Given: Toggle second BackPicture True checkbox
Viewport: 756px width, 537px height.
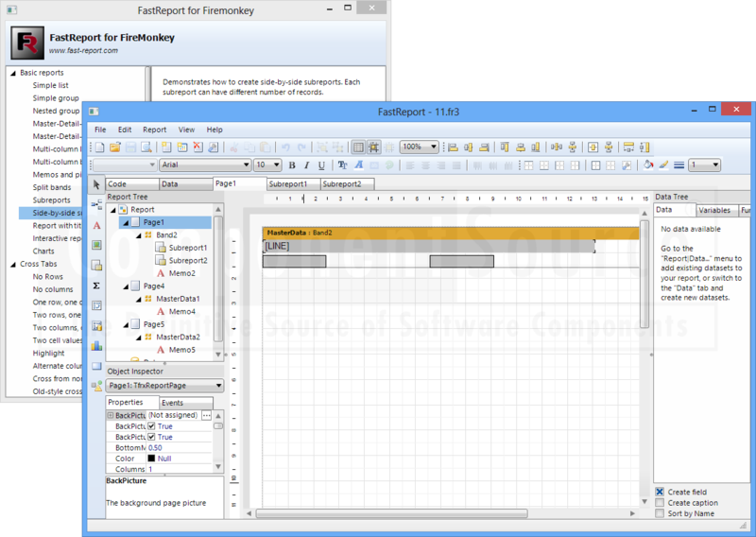Looking at the screenshot, I should [x=151, y=437].
